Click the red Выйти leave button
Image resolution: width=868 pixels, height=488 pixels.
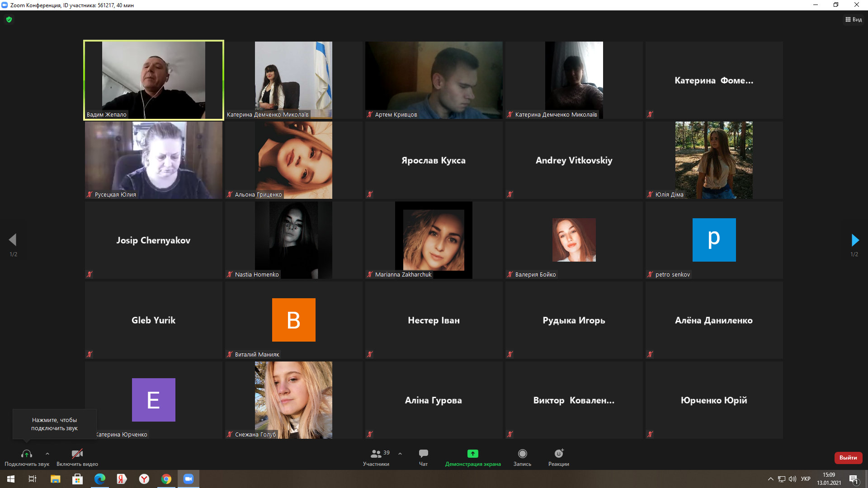click(x=848, y=458)
